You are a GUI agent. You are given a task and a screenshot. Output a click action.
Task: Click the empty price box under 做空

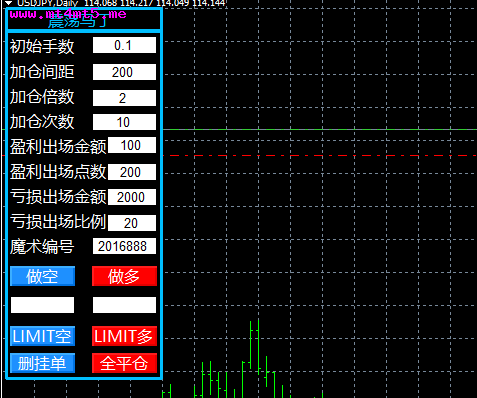(42, 305)
